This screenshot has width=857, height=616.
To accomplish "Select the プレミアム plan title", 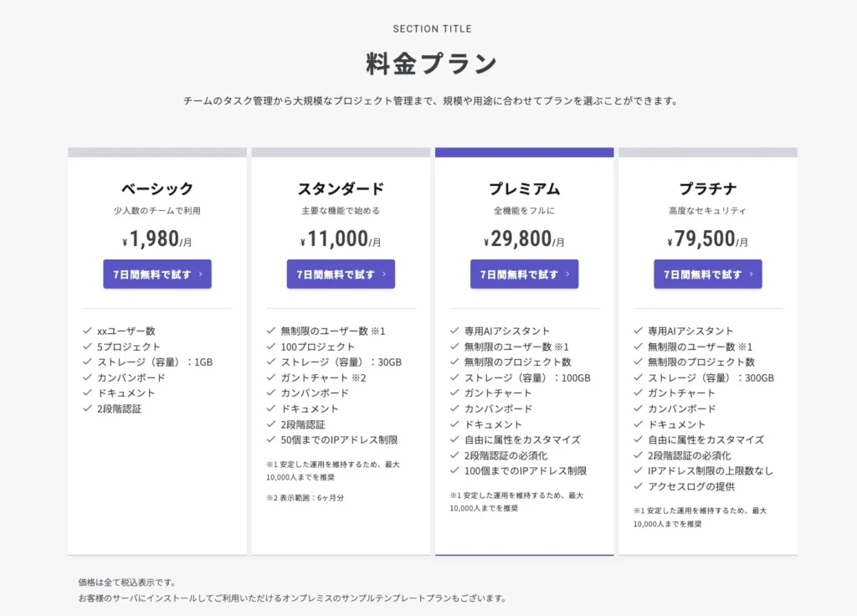I will click(525, 188).
